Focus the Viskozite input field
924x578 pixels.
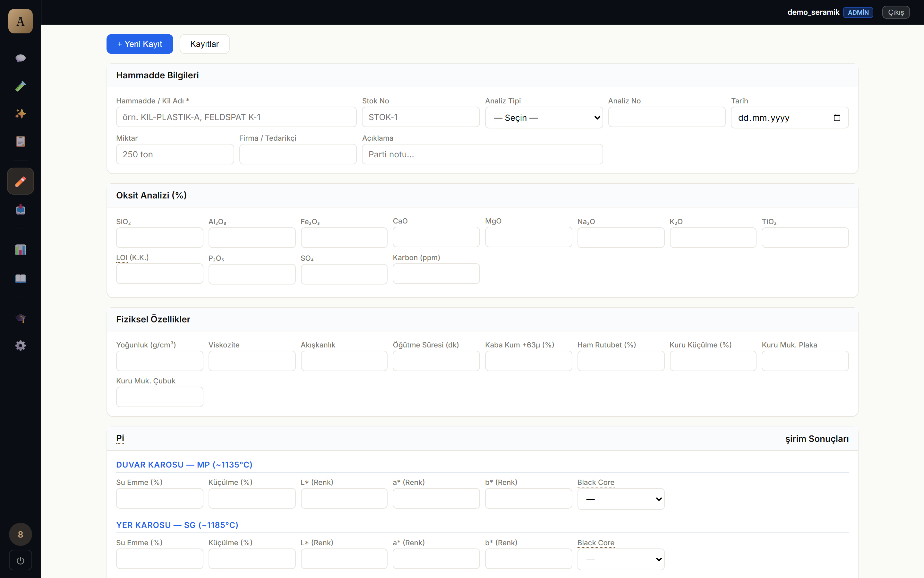coord(252,361)
